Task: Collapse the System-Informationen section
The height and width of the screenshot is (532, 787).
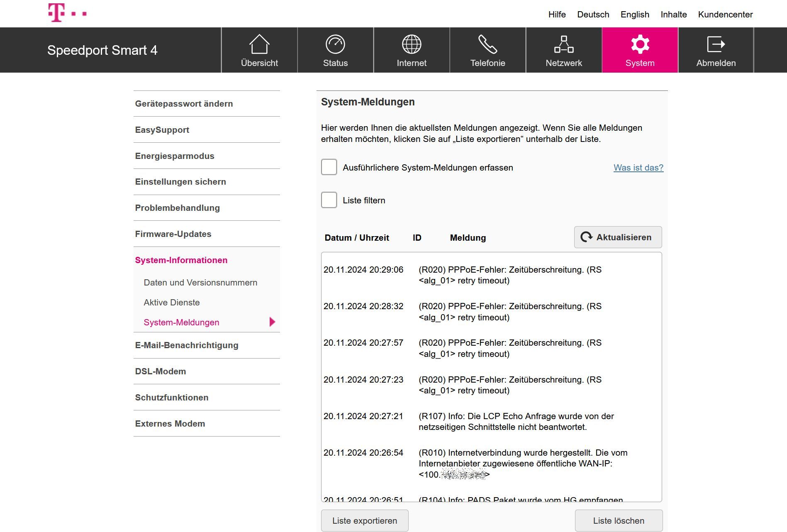Action: (180, 260)
